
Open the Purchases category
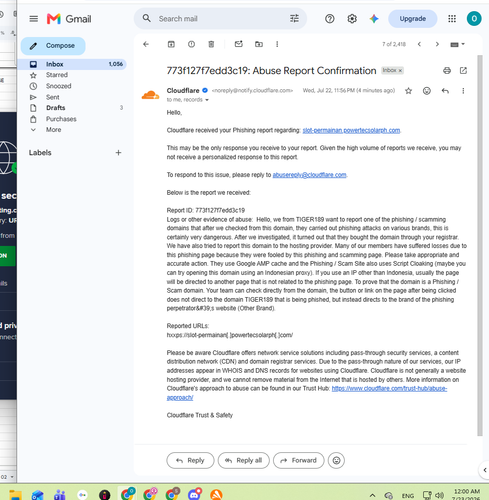pyautogui.click(x=61, y=119)
